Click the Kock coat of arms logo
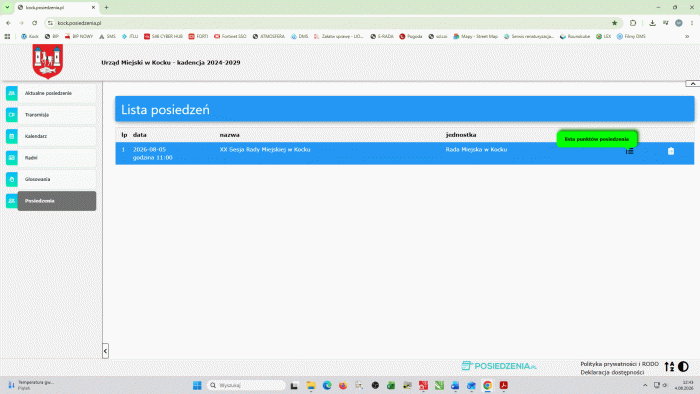Image resolution: width=700 pixels, height=394 pixels. pyautogui.click(x=47, y=61)
